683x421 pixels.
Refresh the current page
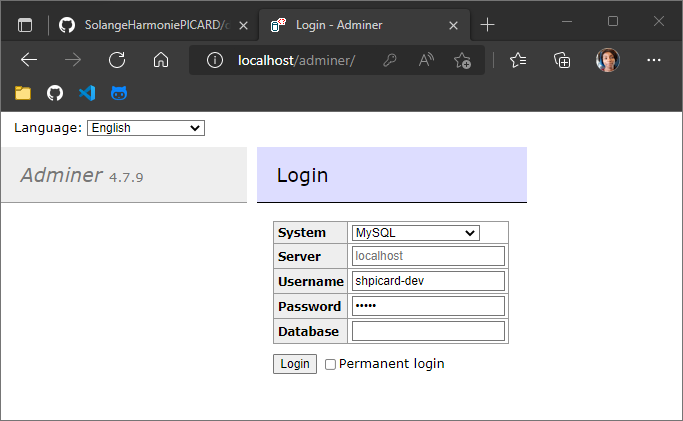point(117,60)
